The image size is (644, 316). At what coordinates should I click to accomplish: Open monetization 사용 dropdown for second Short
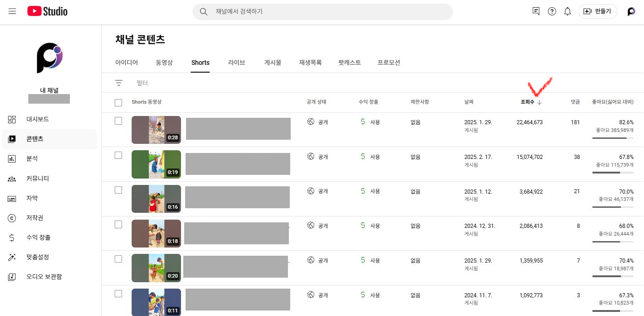[370, 157]
